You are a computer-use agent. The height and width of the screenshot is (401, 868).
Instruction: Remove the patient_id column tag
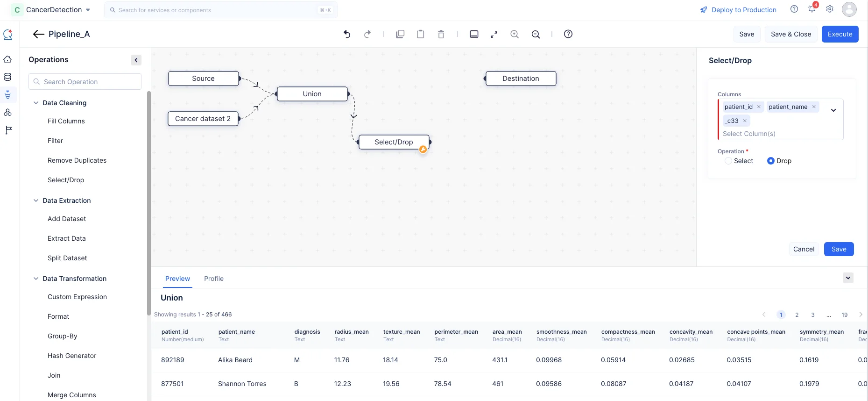(759, 107)
